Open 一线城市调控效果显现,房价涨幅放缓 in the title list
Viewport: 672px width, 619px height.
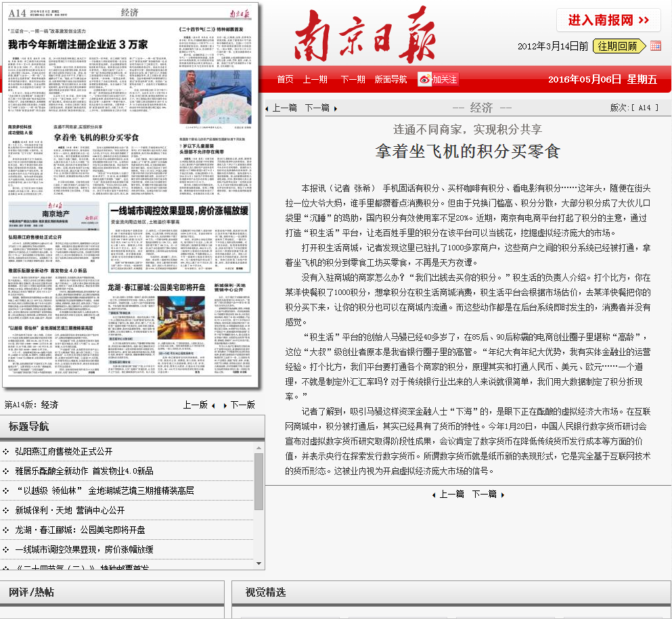(x=85, y=549)
